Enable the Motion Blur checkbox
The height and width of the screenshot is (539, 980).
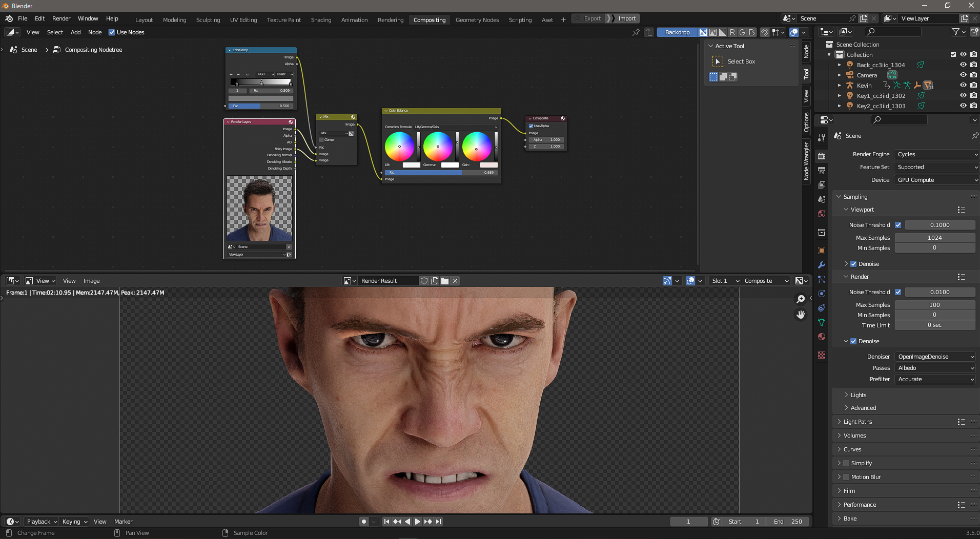tap(846, 477)
